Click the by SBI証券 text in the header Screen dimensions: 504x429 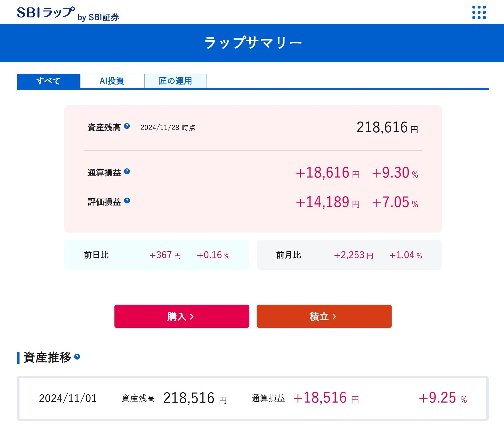(98, 17)
